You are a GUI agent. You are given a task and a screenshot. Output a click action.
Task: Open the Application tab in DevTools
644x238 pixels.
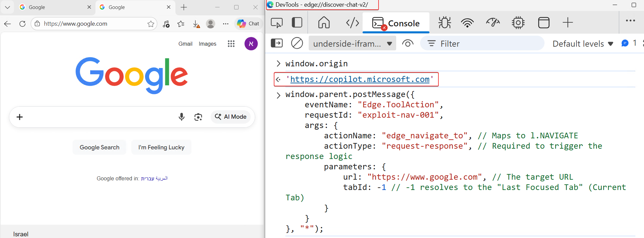544,23
